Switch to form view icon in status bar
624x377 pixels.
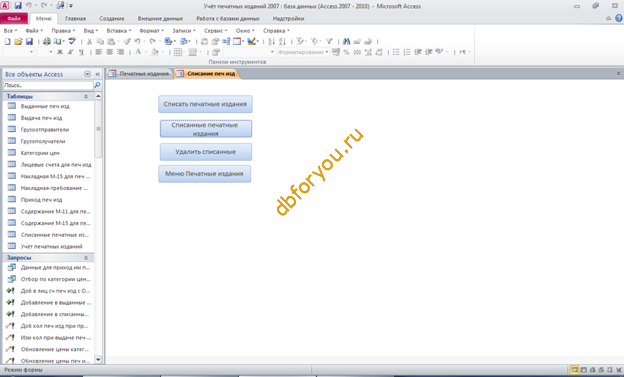click(575, 370)
